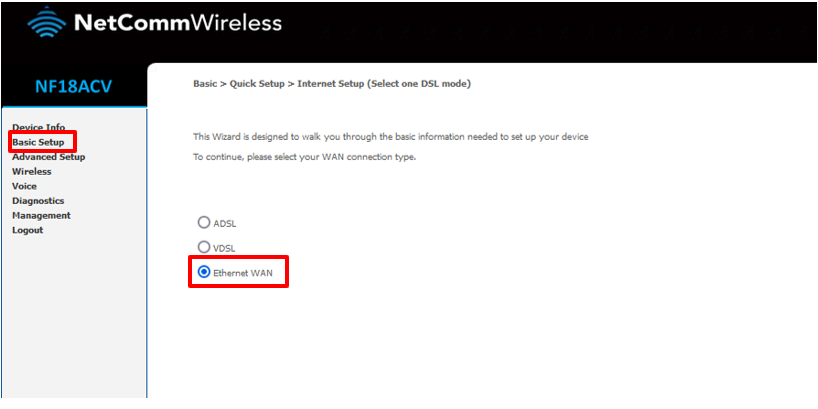Open the Wireless settings menu

[31, 172]
